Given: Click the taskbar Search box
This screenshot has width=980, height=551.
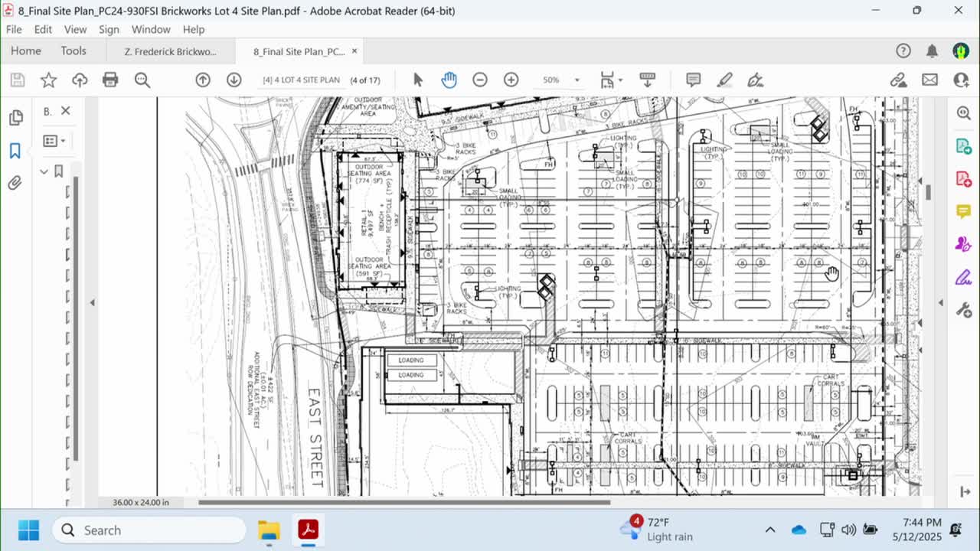Looking at the screenshot, I should pos(149,530).
